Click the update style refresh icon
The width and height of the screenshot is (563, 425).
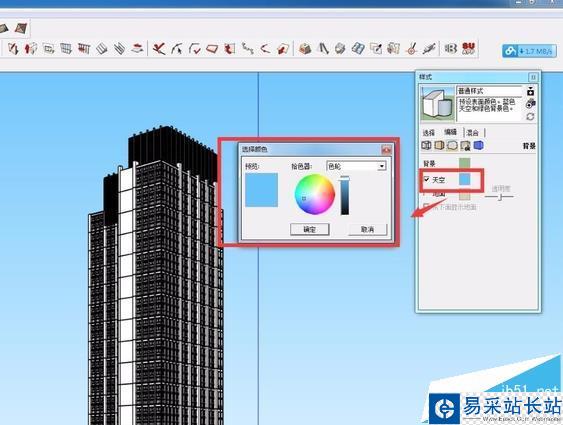(530, 117)
